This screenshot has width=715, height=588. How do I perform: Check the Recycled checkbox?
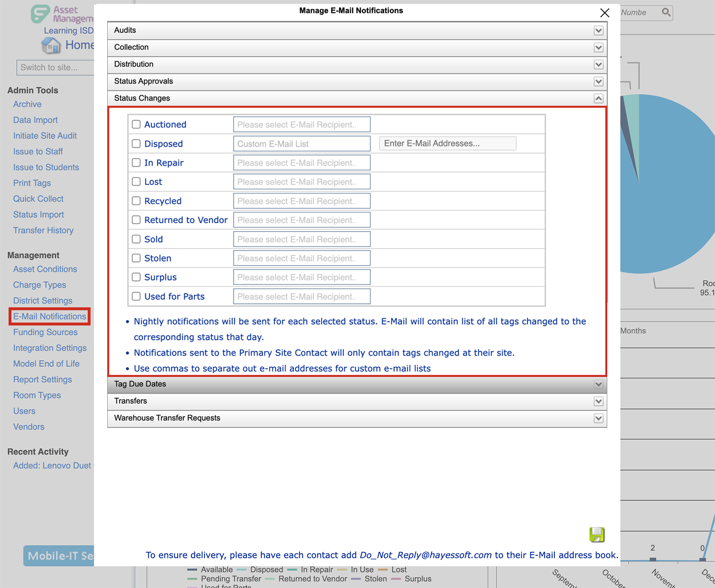point(136,201)
